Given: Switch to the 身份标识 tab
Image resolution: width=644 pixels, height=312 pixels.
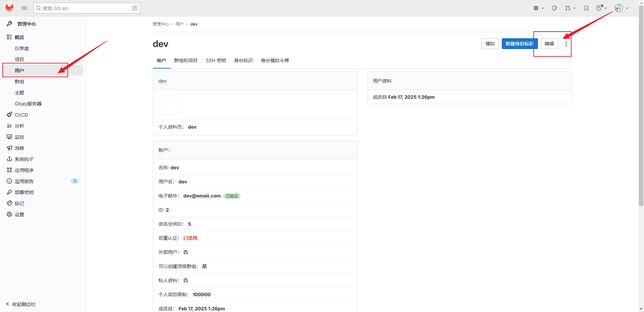Looking at the screenshot, I should 244,60.
